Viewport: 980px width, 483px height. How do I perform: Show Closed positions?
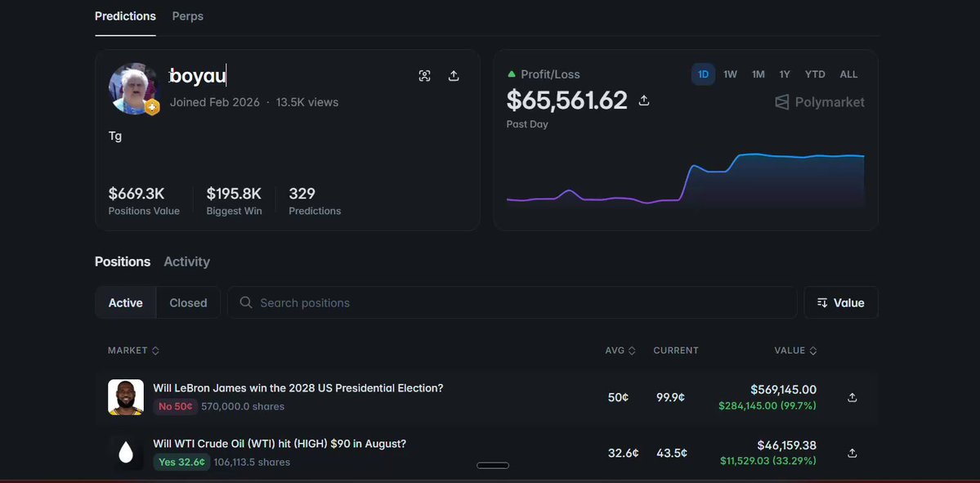188,302
